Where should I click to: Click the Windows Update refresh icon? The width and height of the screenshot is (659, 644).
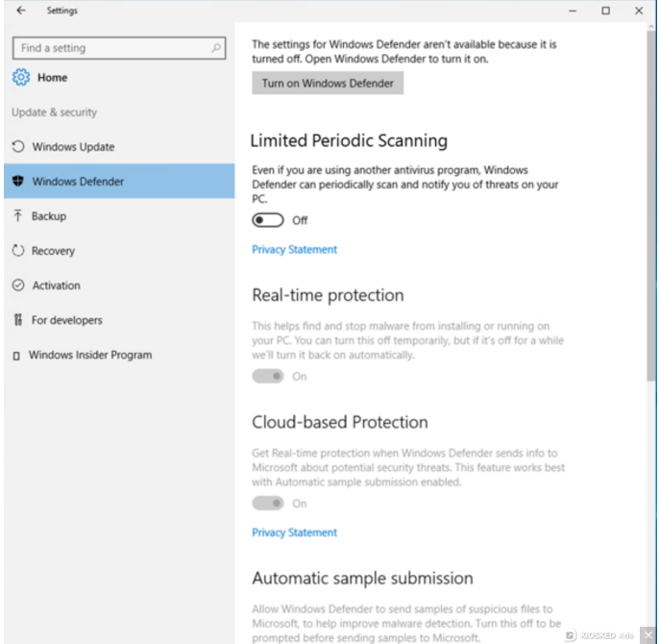point(18,147)
